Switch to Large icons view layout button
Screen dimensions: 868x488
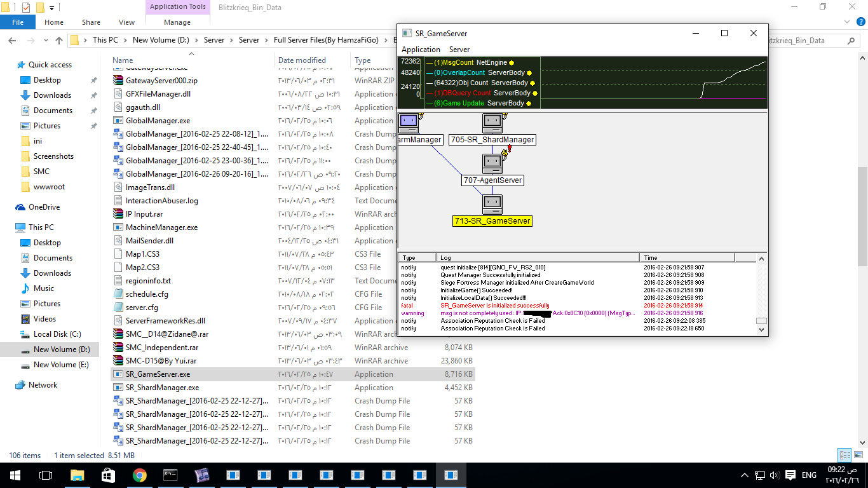point(858,455)
